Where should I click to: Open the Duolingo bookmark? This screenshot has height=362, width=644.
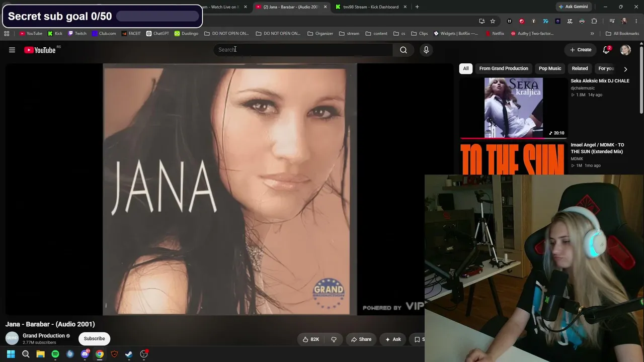pyautogui.click(x=186, y=34)
